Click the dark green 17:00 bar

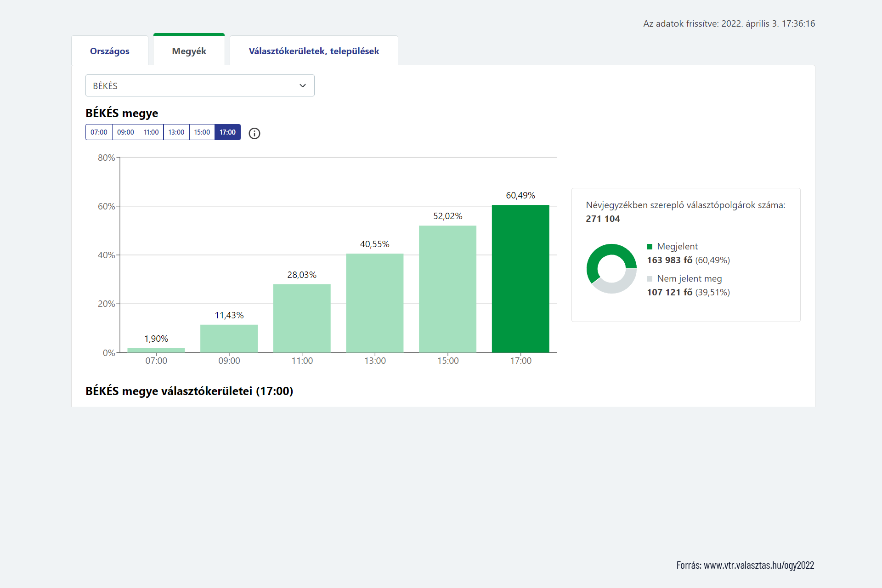point(520,279)
